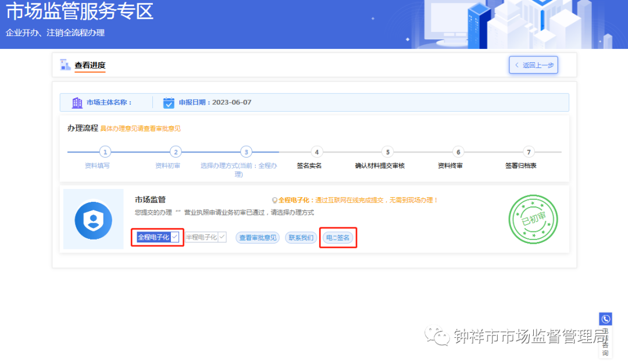628x364 pixels.
Task: Click the building icon beside 市场主体名称
Action: tap(77, 102)
